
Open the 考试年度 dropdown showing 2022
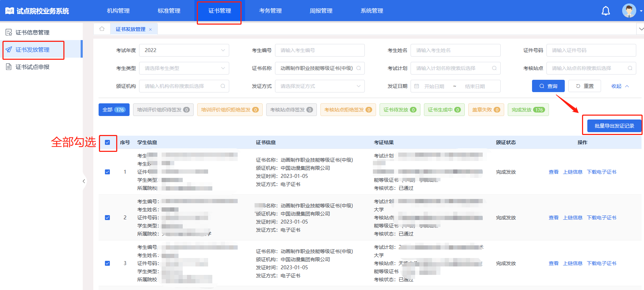[184, 50]
